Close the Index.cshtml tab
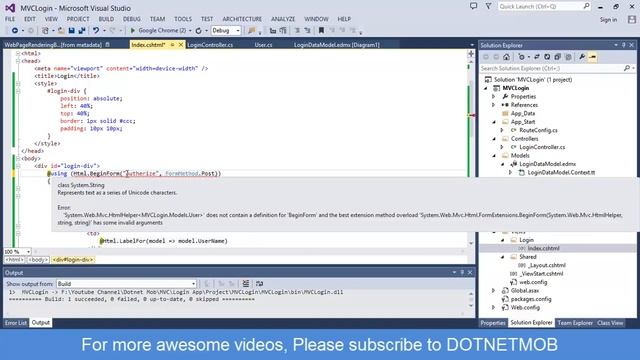This screenshot has height=360, width=640. [x=180, y=45]
